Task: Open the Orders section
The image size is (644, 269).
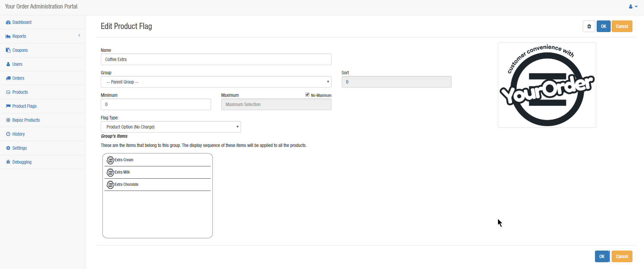Action: [18, 78]
